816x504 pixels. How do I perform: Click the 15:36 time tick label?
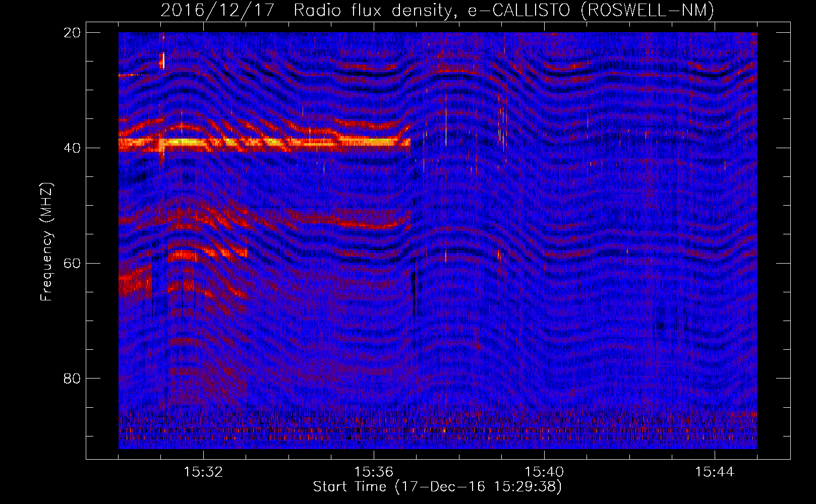(374, 472)
